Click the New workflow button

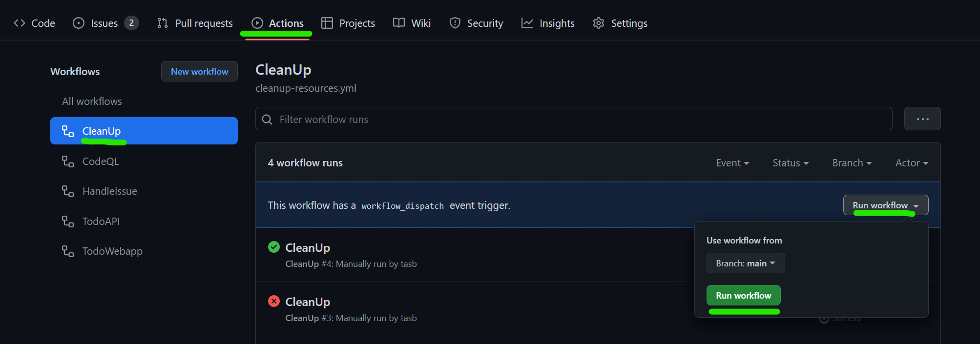coord(199,71)
